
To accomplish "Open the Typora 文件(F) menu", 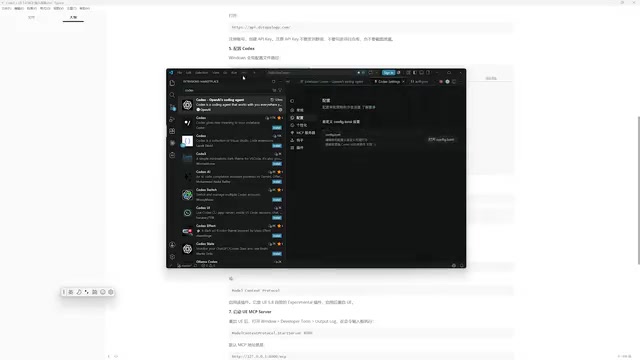I will point(7,8).
